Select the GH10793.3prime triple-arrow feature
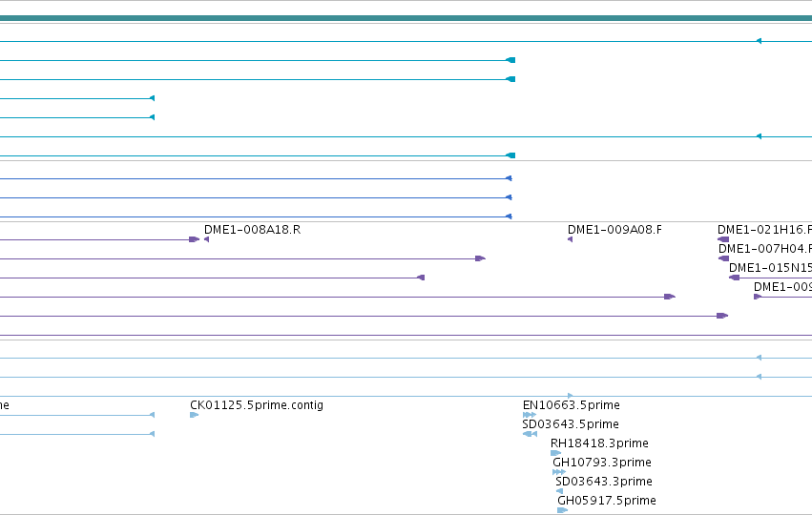The image size is (812, 515). [559, 472]
